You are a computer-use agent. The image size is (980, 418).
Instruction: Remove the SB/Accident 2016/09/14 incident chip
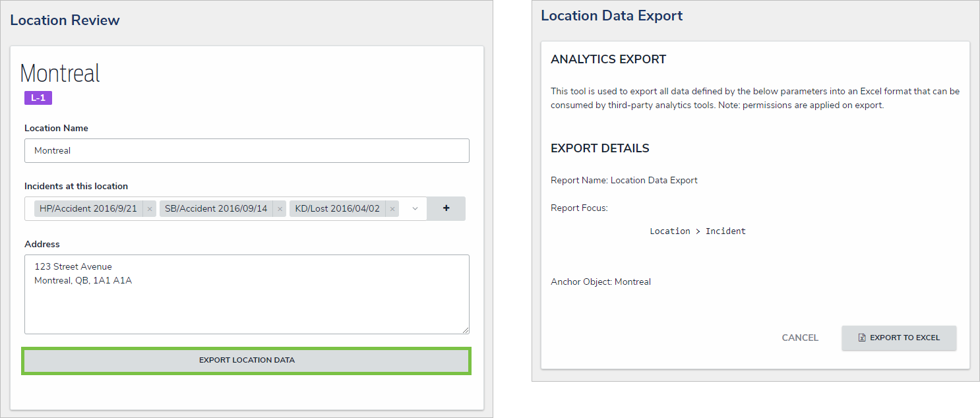coord(280,209)
